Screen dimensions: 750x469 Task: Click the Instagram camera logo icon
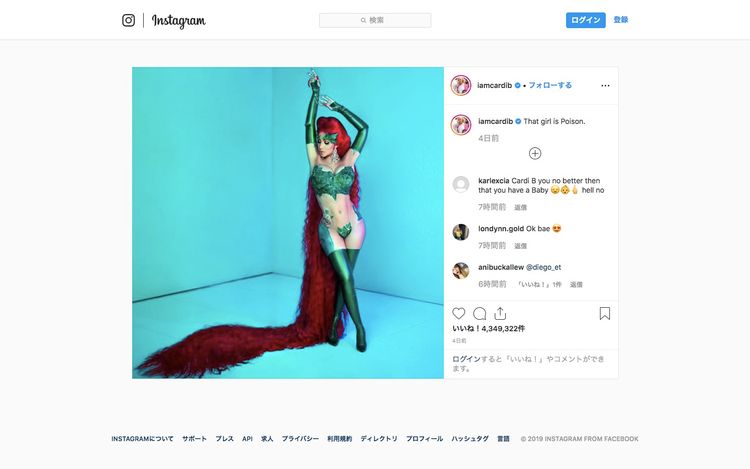pos(128,20)
